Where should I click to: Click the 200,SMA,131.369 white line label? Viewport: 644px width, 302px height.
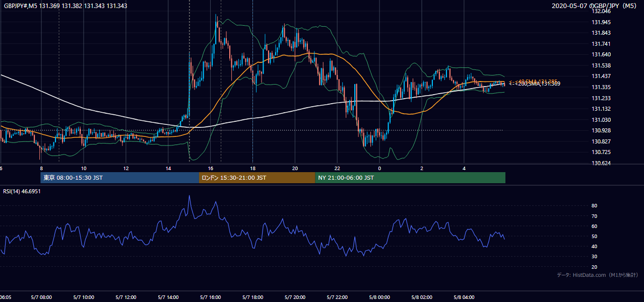[535, 84]
